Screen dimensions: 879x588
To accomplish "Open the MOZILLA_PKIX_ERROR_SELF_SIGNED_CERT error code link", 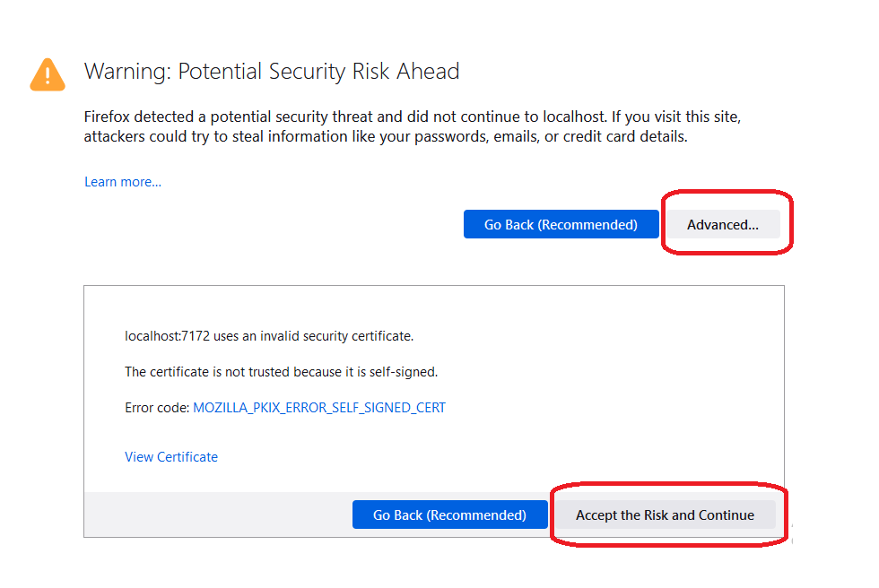I will click(x=319, y=408).
